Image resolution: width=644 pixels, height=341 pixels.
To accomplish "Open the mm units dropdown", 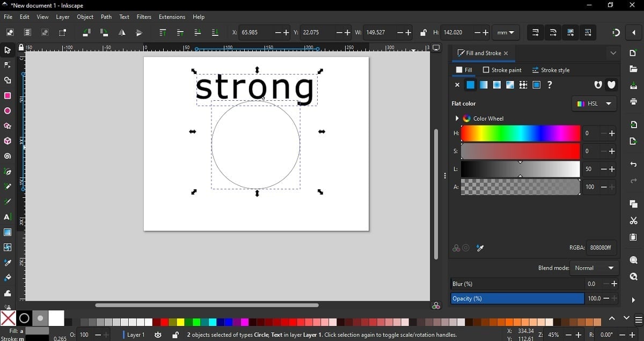I will [x=505, y=32].
